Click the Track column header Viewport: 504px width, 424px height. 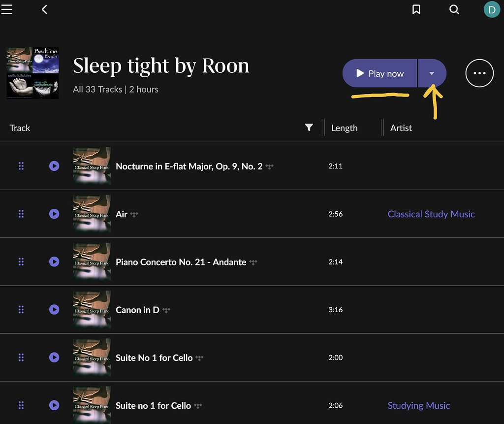(x=20, y=128)
